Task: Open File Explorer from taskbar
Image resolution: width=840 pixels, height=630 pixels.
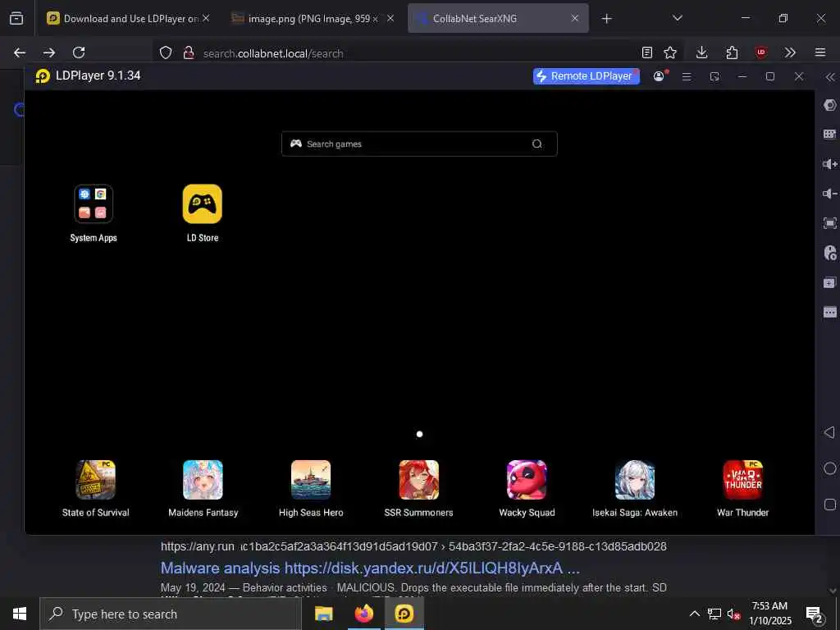Action: pos(323,614)
